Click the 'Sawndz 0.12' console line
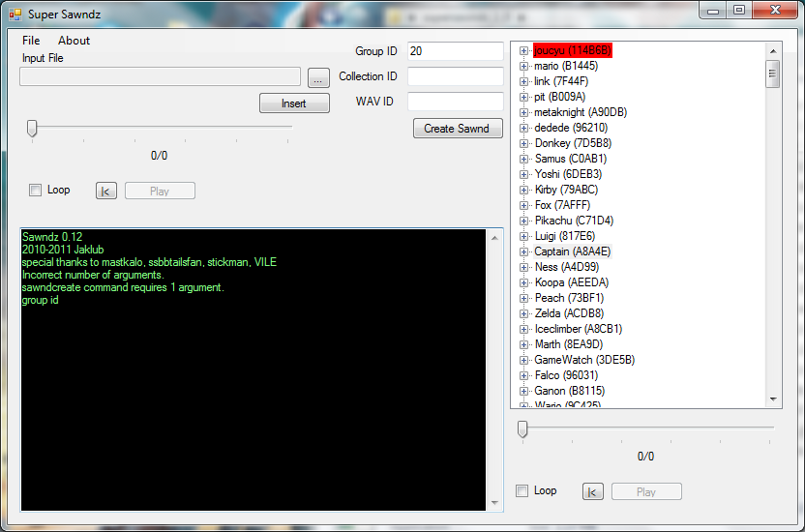The width and height of the screenshot is (805, 532). [x=52, y=237]
